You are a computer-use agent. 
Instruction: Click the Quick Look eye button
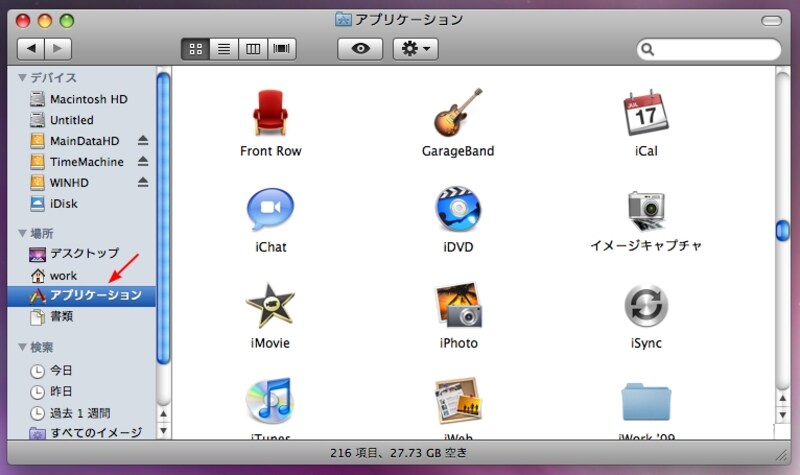[360, 49]
